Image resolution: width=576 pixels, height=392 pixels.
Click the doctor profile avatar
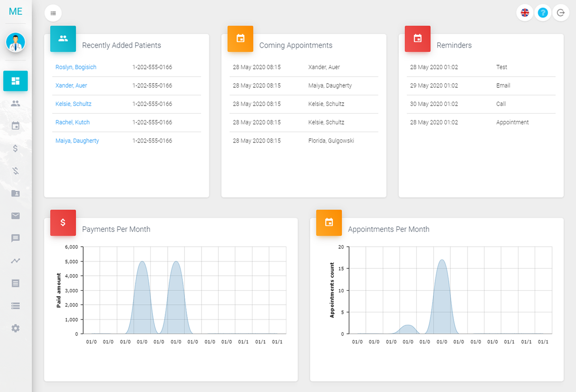15,42
